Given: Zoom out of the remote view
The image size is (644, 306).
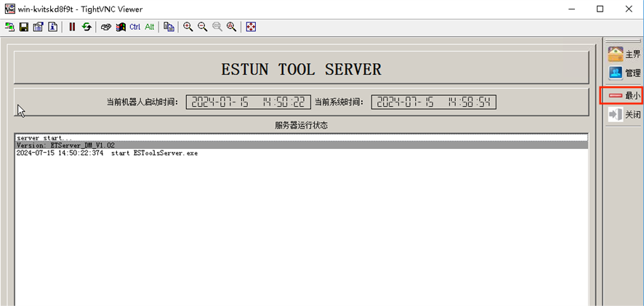Looking at the screenshot, I should click(202, 27).
